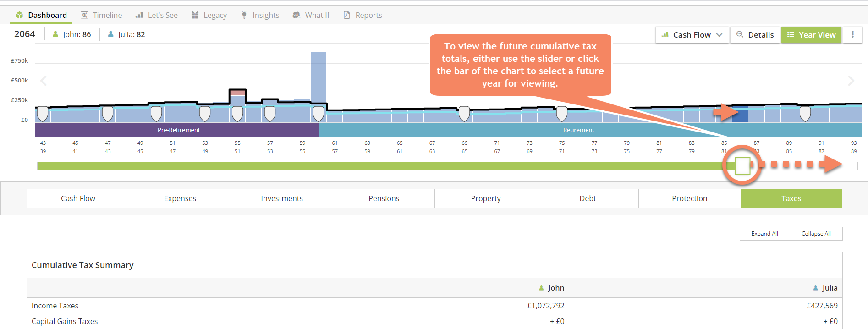The image size is (868, 329).
Task: Toggle the Details view button
Action: (x=755, y=35)
